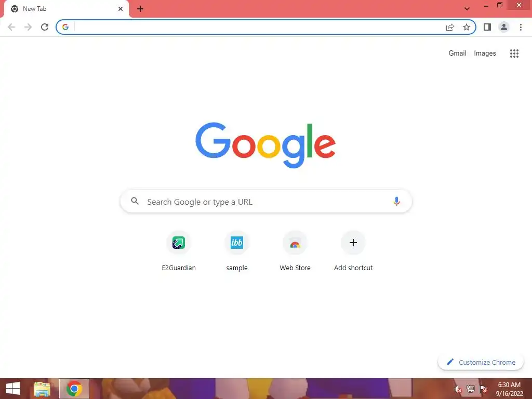Open the Gmail link
Image resolution: width=532 pixels, height=399 pixels.
[x=457, y=54]
